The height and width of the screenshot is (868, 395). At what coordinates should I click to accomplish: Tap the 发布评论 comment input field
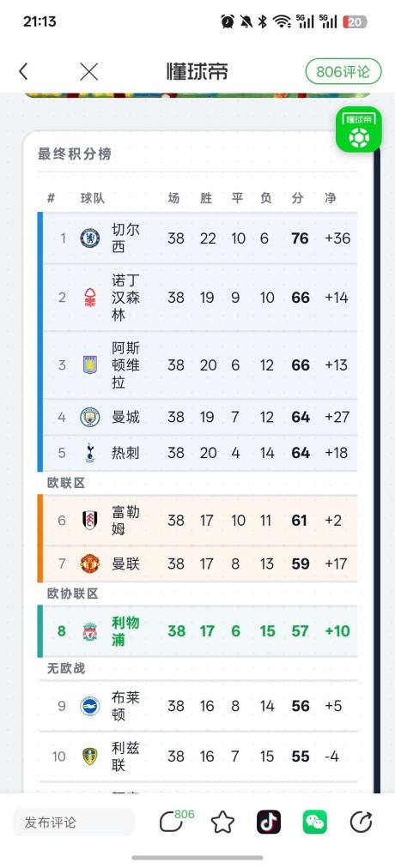pyautogui.click(x=74, y=822)
